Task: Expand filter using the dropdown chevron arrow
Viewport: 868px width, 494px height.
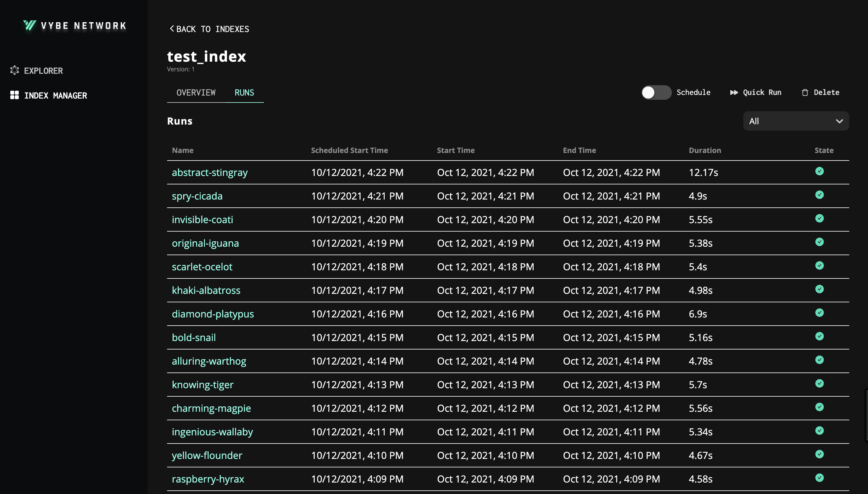Action: point(839,121)
